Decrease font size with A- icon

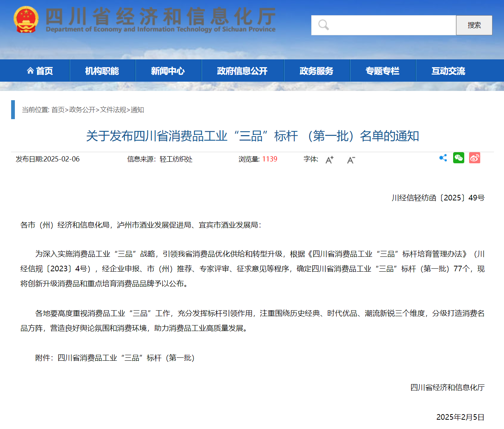[x=351, y=160]
